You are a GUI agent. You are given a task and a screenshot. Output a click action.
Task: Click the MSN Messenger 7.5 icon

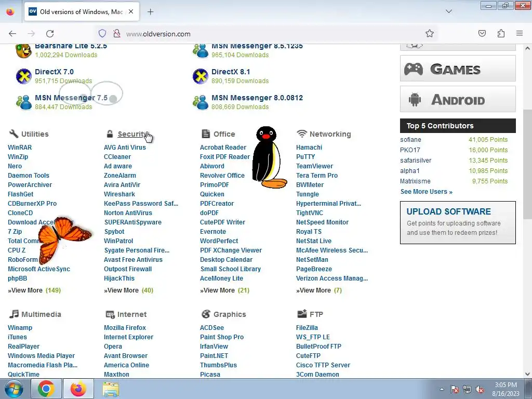24,102
